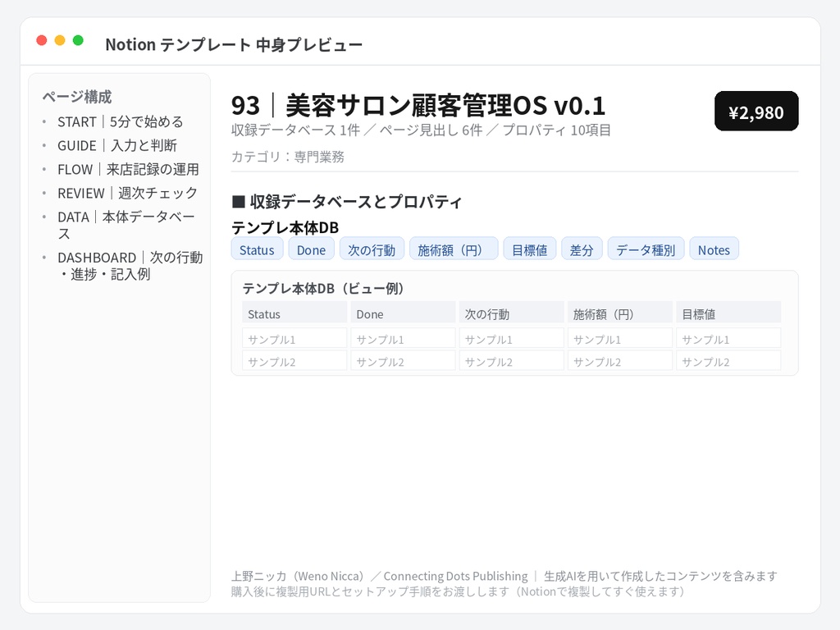Click サンプル2 cell under 施術額（円） column
The height and width of the screenshot is (630, 840).
point(620,361)
